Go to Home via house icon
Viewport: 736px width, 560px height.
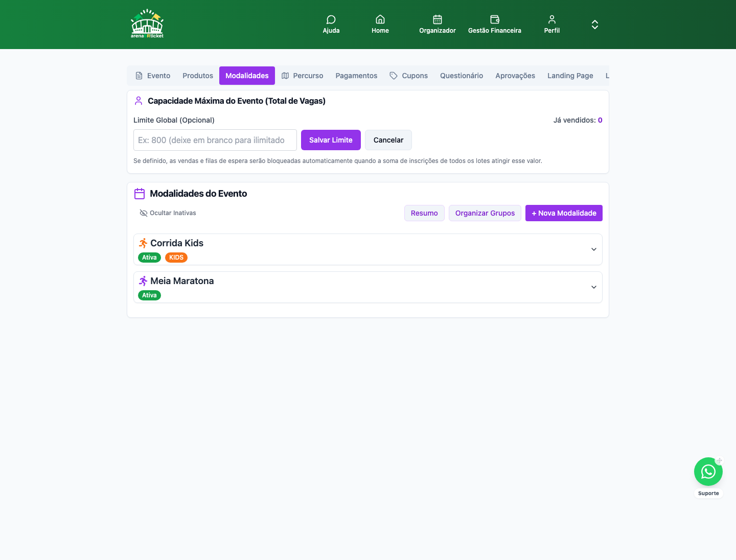pos(380,19)
